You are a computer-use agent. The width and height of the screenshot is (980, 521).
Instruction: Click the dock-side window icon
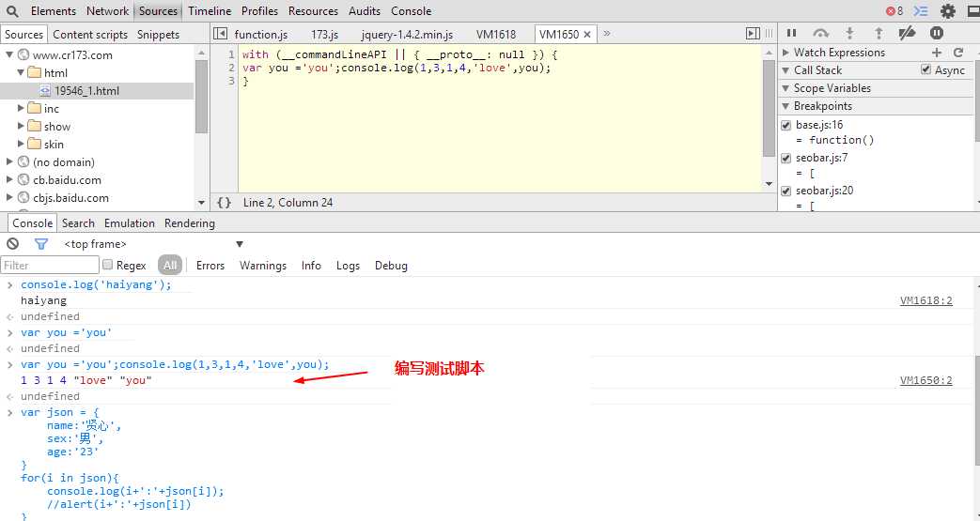[973, 10]
